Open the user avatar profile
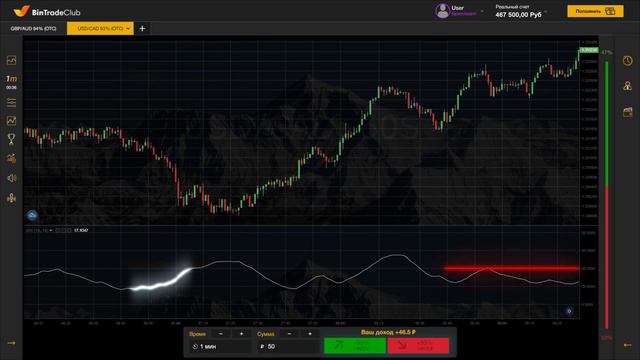Screen dimensions: 640x360 coord(442,11)
